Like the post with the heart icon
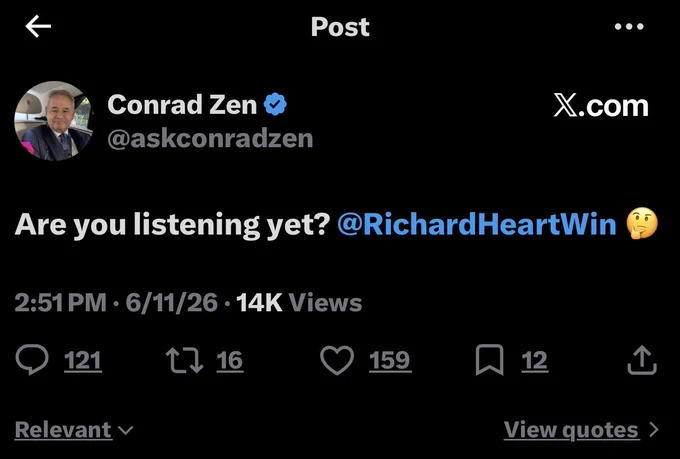 (337, 360)
